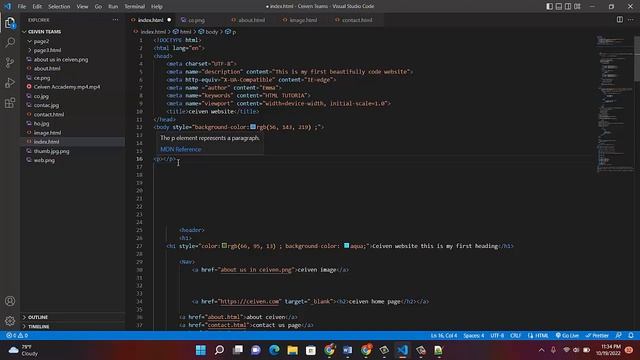The height and width of the screenshot is (360, 640).
Task: Open the Manage gear icon
Action: (x=10, y=321)
